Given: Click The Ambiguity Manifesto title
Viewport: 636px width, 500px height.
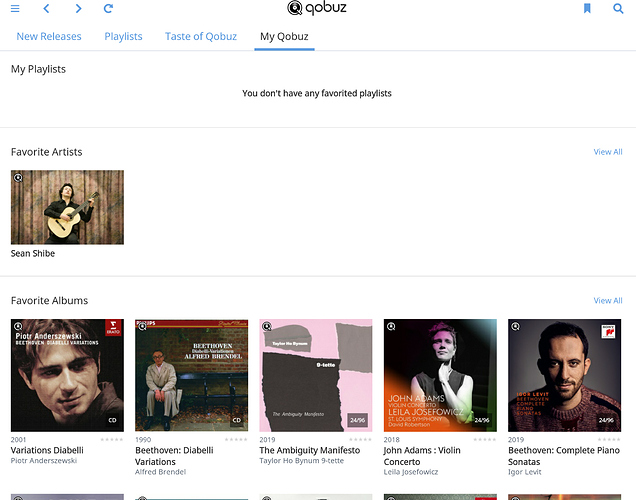Looking at the screenshot, I should tap(309, 451).
